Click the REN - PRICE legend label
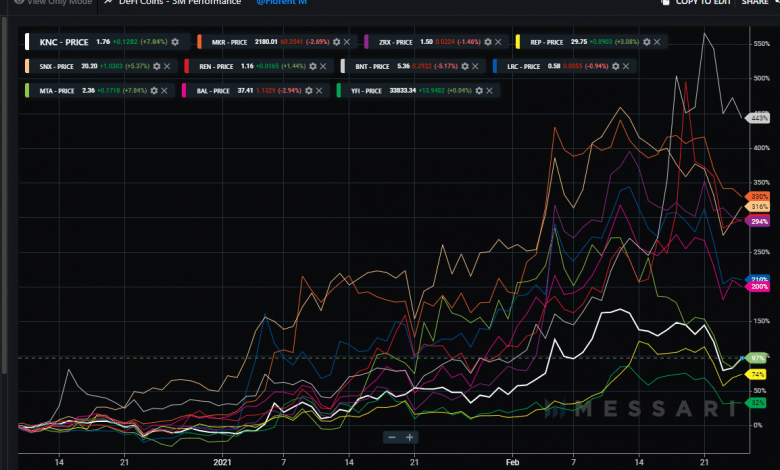 (x=216, y=67)
